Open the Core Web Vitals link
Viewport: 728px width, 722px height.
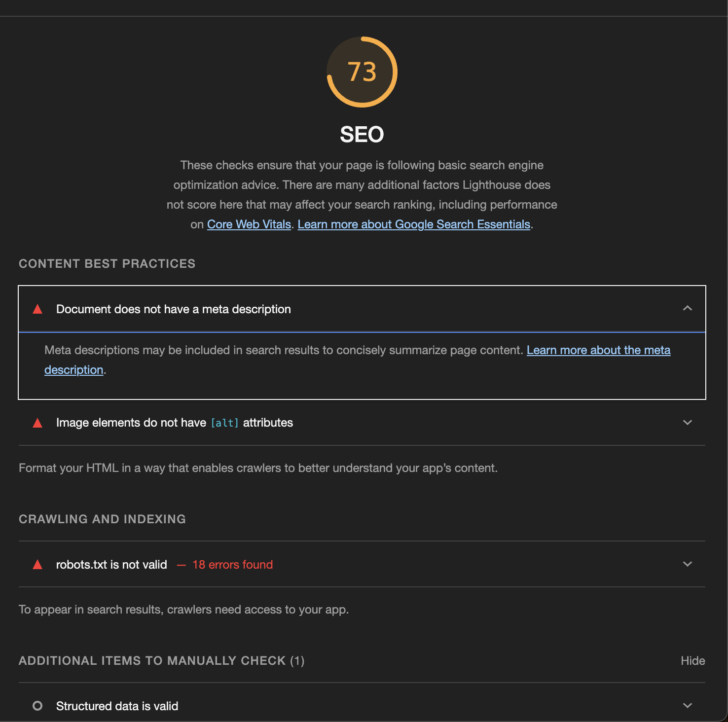249,224
